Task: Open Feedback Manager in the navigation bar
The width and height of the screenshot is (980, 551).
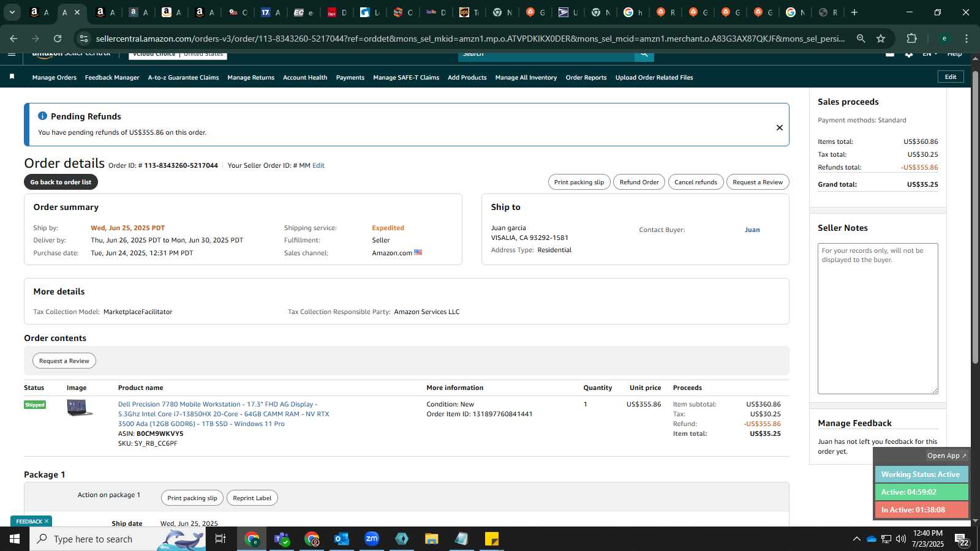Action: [x=112, y=78]
